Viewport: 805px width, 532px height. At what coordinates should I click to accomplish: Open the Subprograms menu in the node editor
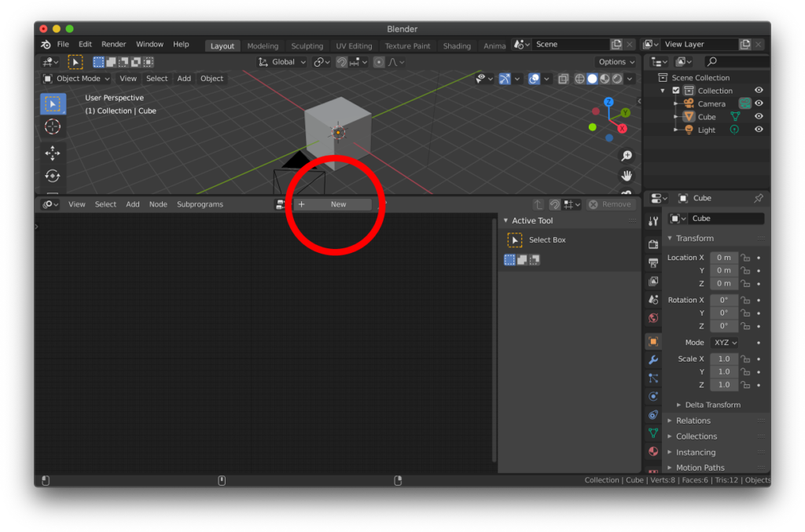200,204
